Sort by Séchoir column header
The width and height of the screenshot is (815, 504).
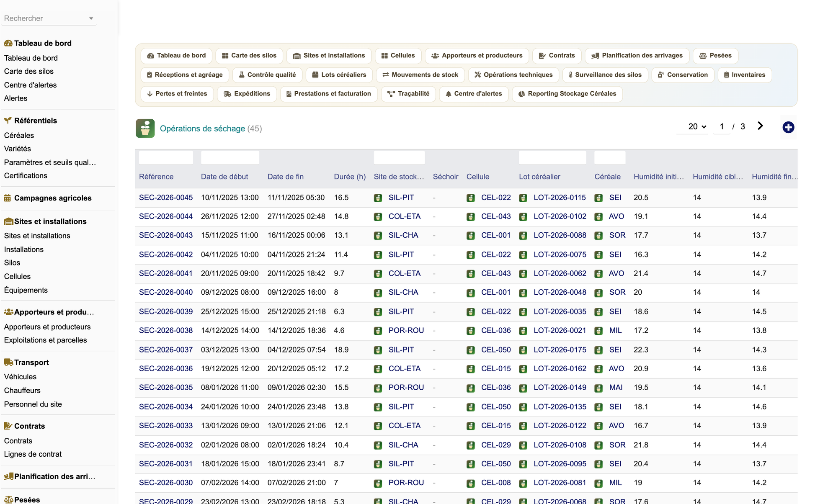pos(446,177)
